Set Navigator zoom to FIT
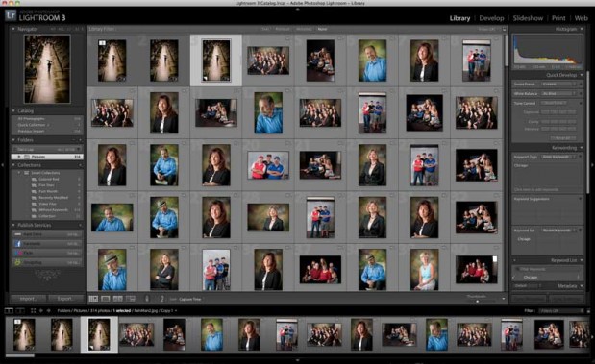 click(53, 29)
